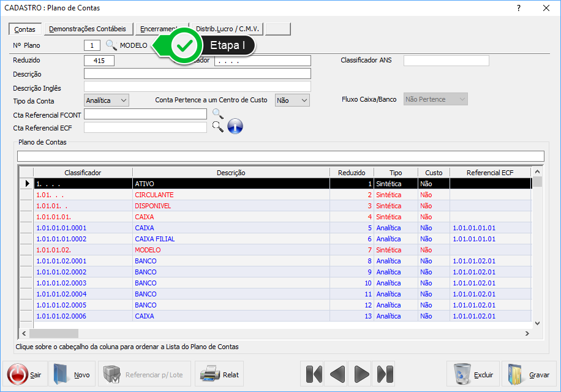Viewport: 561px width, 392px height.
Task: Click the search icon next to Cta Referencial FCONT
Action: (x=217, y=113)
